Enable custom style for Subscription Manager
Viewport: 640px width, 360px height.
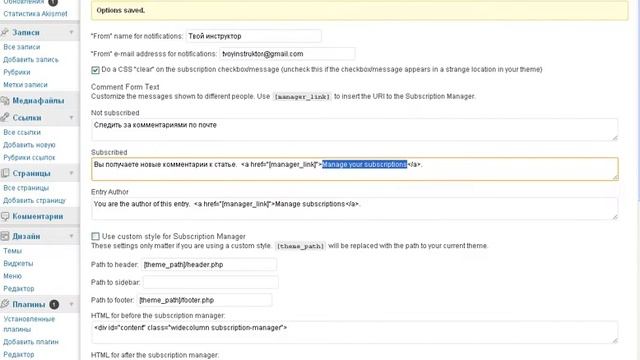(x=95, y=236)
